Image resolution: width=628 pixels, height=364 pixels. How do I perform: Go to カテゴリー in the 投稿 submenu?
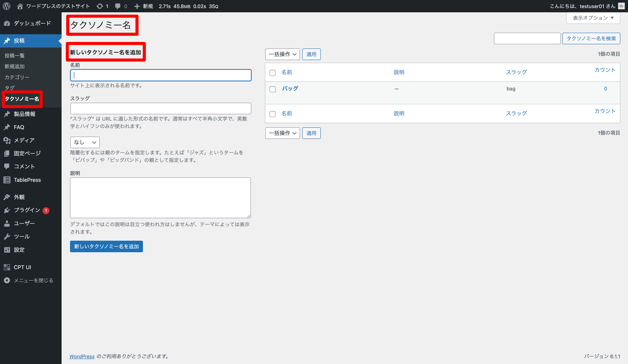[17, 77]
